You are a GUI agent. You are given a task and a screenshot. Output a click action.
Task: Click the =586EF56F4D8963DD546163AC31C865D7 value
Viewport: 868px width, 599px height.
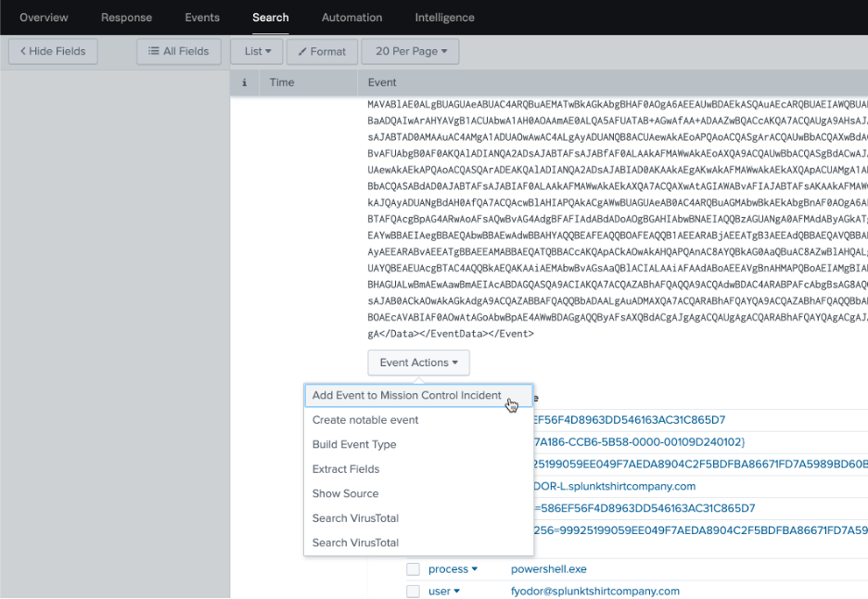tap(645, 508)
